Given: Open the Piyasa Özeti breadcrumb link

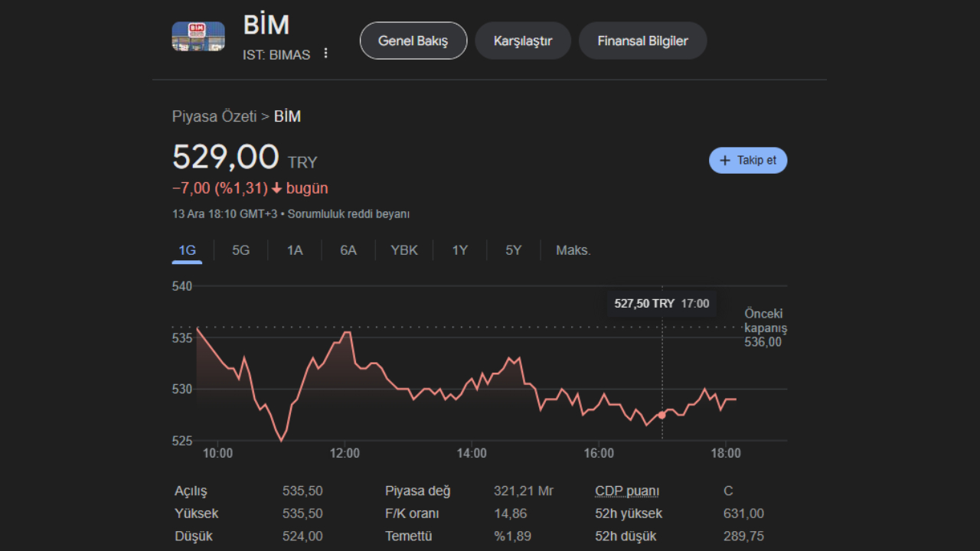Looking at the screenshot, I should point(214,116).
